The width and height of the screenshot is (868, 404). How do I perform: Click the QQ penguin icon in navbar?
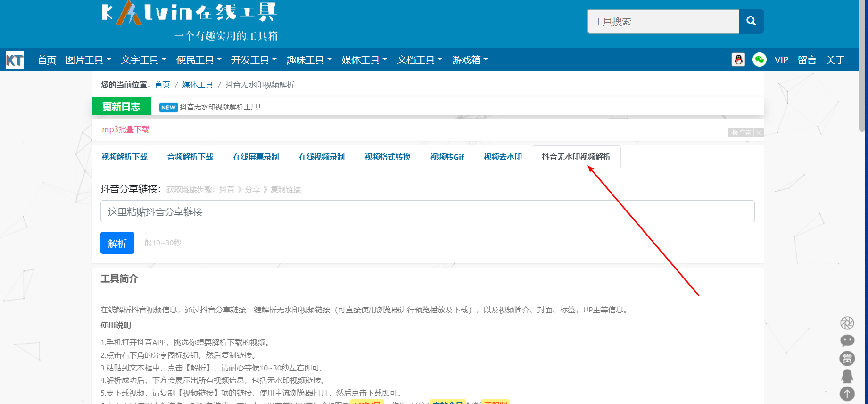coord(738,59)
